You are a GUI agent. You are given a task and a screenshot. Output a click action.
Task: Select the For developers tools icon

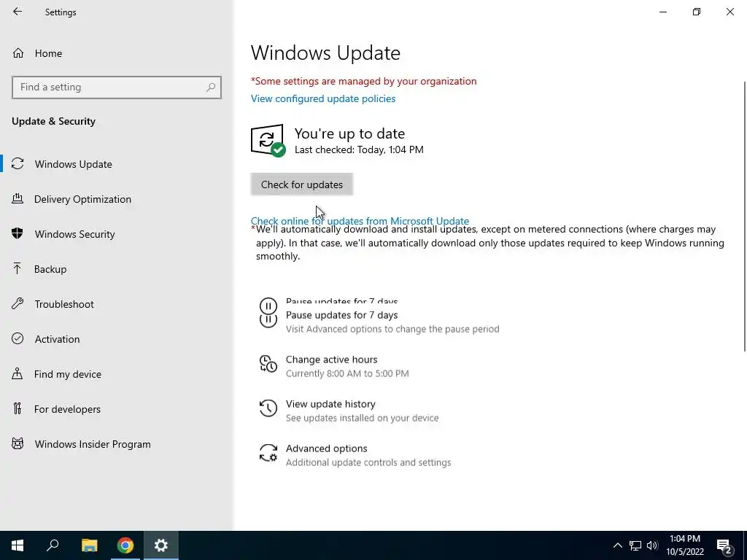point(18,408)
